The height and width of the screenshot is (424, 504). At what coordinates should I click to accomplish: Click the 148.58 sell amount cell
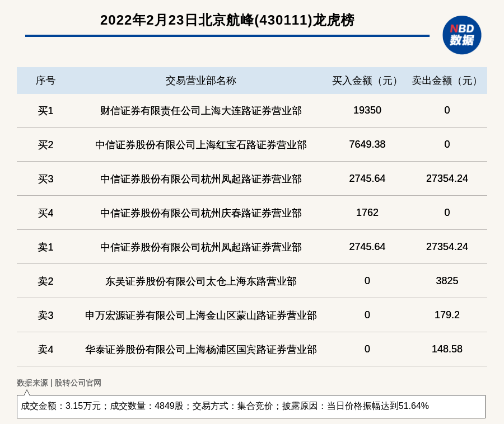click(x=447, y=349)
